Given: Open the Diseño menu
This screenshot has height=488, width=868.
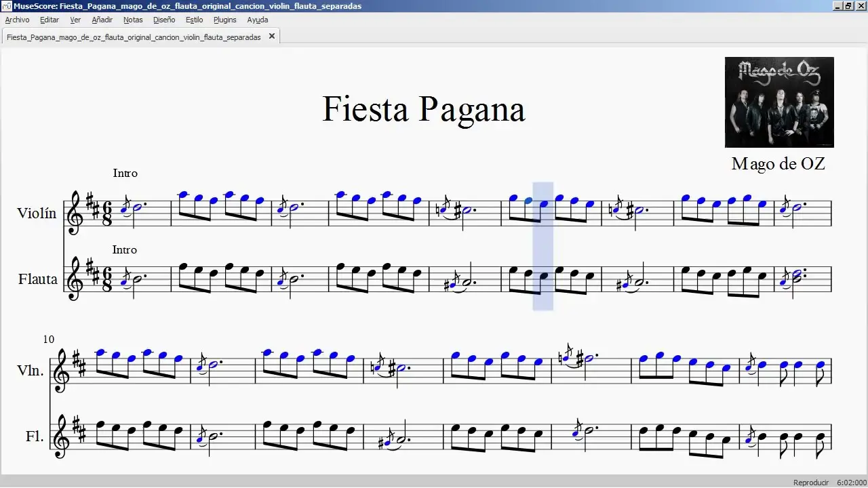Looking at the screenshot, I should 164,20.
